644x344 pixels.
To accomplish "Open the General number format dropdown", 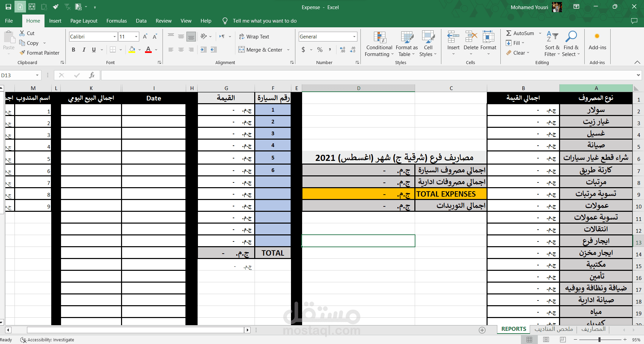I will [x=354, y=37].
